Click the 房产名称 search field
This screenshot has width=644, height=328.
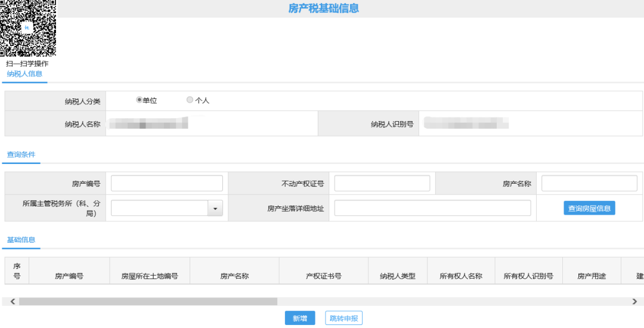pyautogui.click(x=589, y=184)
